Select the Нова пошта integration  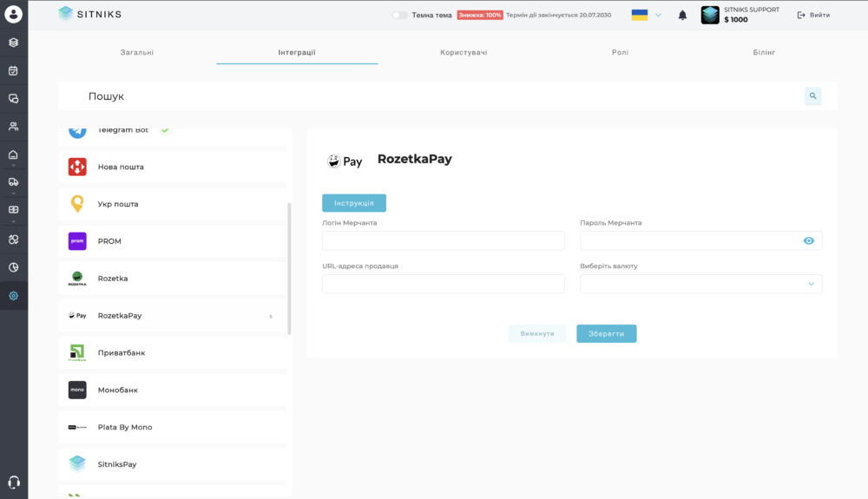172,167
